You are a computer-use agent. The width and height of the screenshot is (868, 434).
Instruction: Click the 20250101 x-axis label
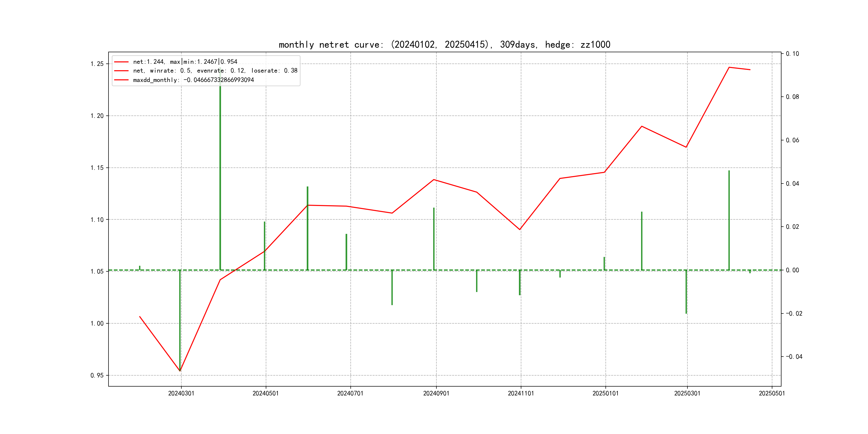coord(605,393)
